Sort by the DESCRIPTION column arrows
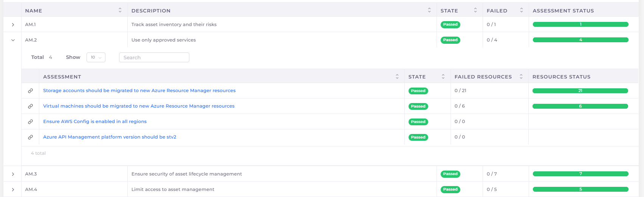This screenshot has width=644, height=197. pyautogui.click(x=429, y=11)
